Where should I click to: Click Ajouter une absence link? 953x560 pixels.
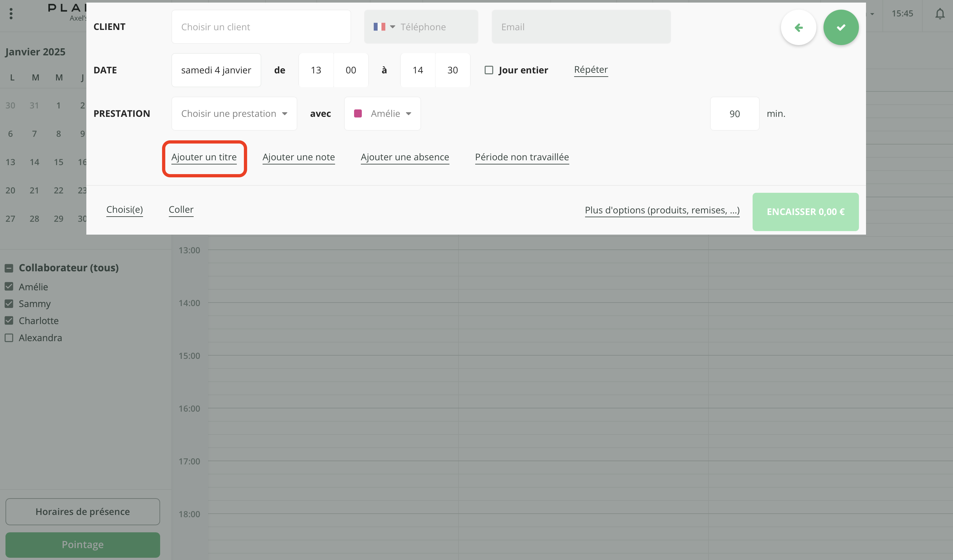click(405, 157)
